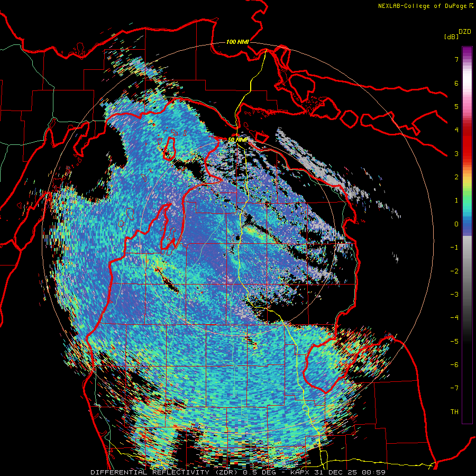476x476 pixels.
Task: Click the 31 DEC 25 date text
Action: pos(337,472)
